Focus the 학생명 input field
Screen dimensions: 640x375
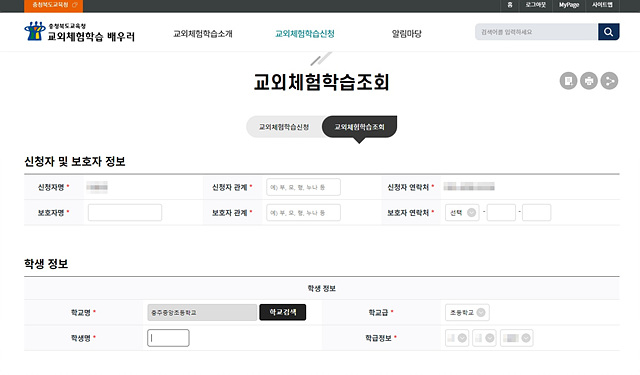point(168,338)
